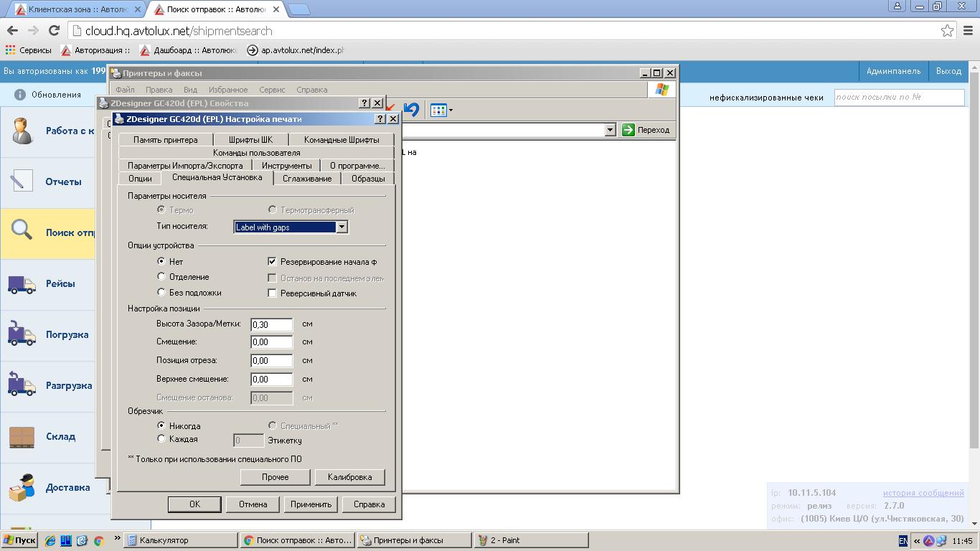Click the help question mark in Настройка печати title

(380, 119)
